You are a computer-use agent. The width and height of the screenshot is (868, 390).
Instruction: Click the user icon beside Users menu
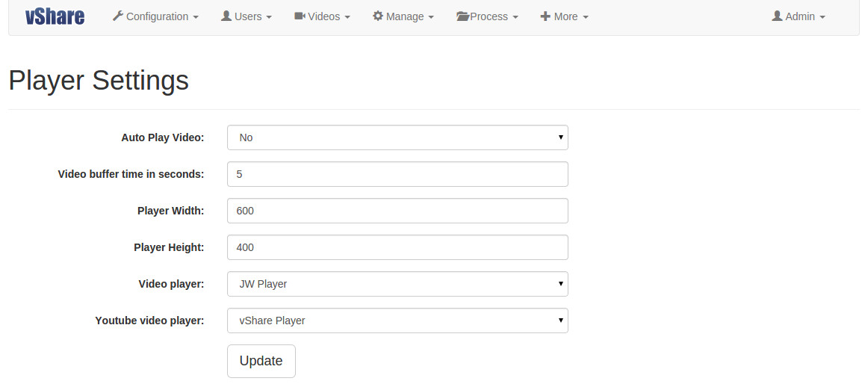tap(226, 16)
